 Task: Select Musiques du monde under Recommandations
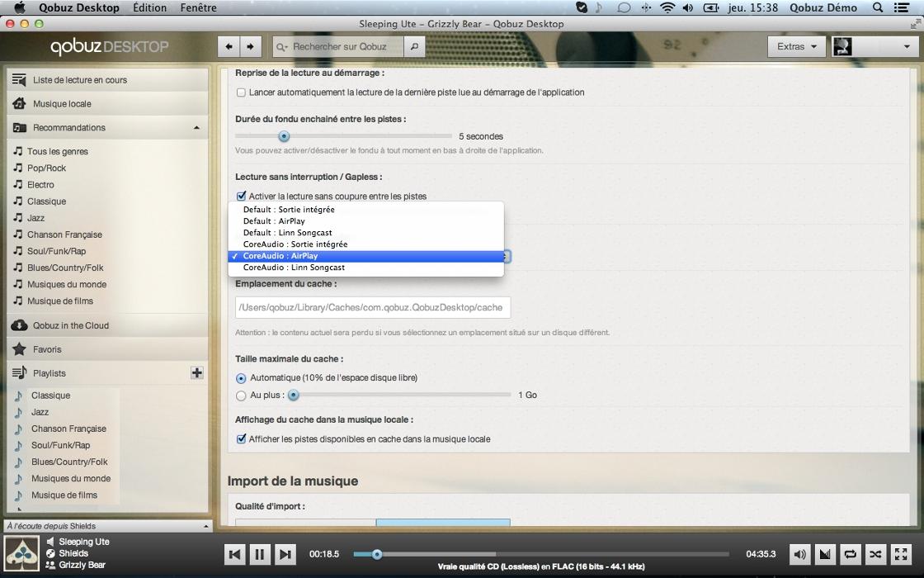pyautogui.click(x=67, y=284)
